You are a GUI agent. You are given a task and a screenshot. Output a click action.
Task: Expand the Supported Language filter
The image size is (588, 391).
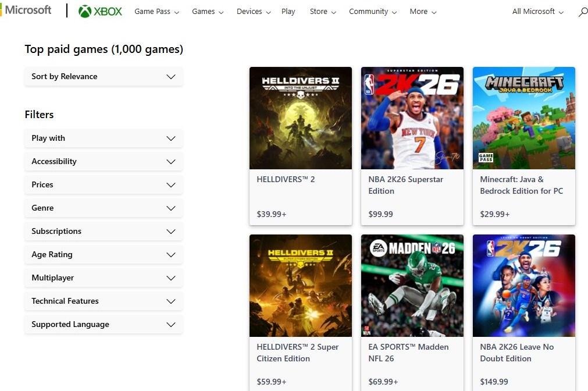104,324
